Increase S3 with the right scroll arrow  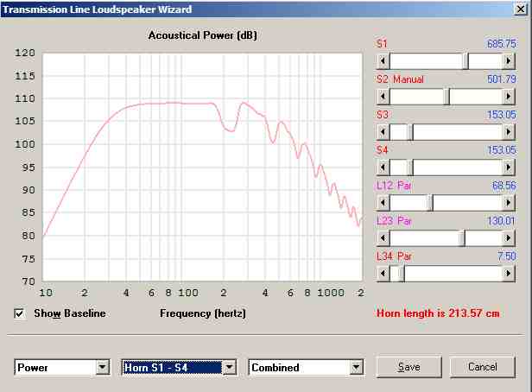(x=508, y=132)
